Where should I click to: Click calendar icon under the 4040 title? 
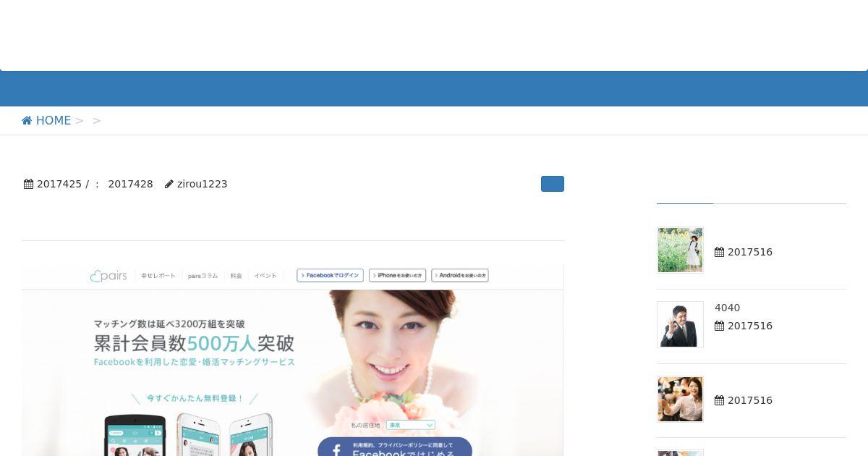click(x=719, y=326)
